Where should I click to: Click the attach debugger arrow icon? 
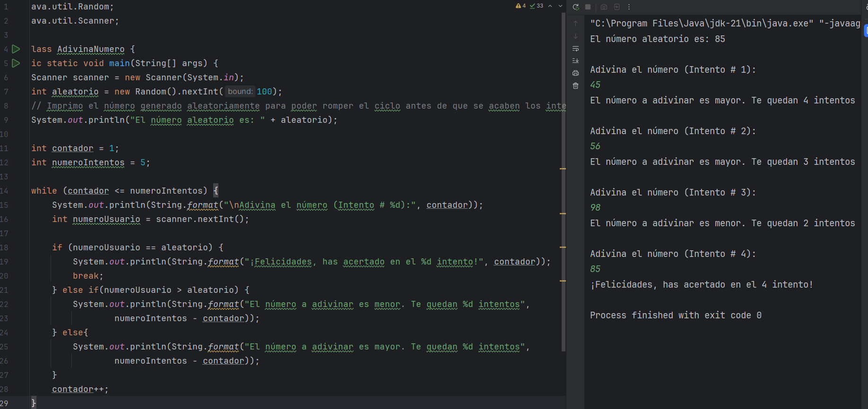pyautogui.click(x=616, y=7)
